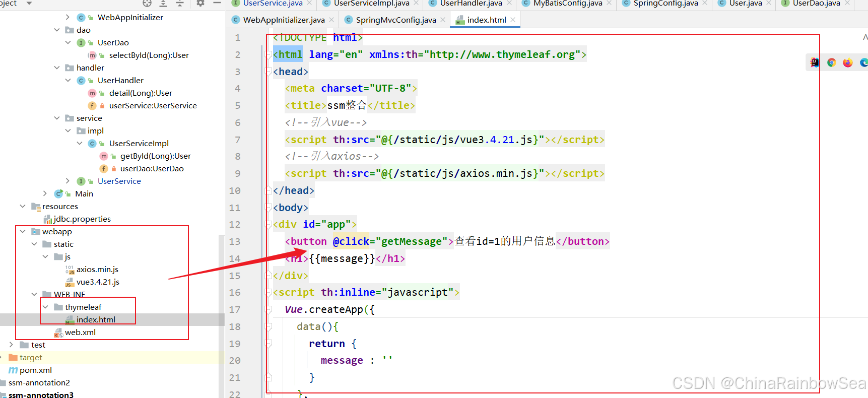Select the ssm-annotation3 module
The width and height of the screenshot is (868, 398).
tap(41, 394)
